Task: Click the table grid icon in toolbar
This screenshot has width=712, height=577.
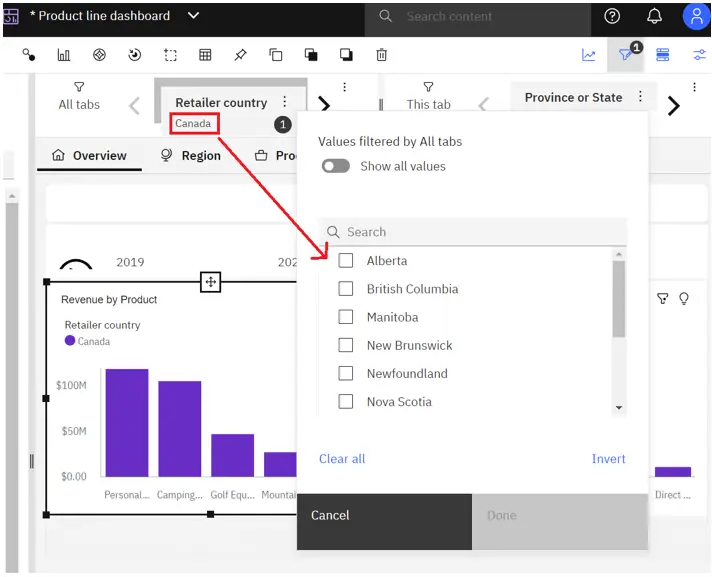Action: 205,55
